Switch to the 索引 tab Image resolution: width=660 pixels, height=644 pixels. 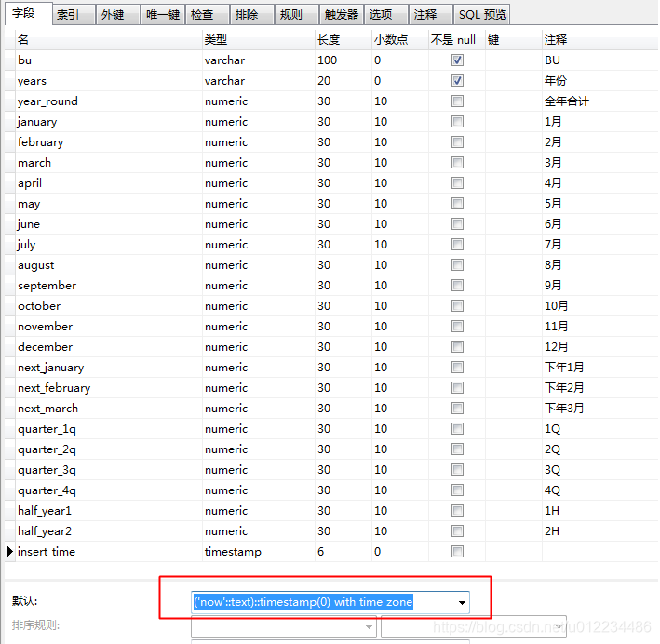(74, 15)
